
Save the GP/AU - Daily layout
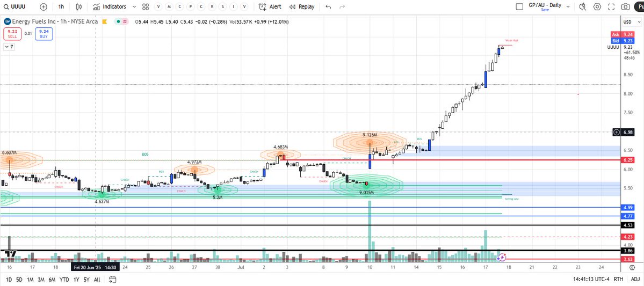(545, 10)
